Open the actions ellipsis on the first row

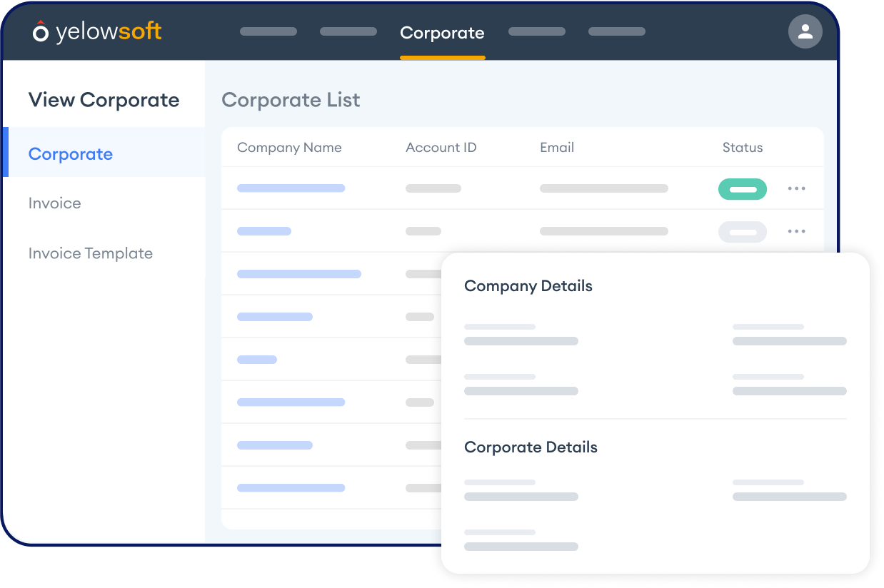click(796, 188)
